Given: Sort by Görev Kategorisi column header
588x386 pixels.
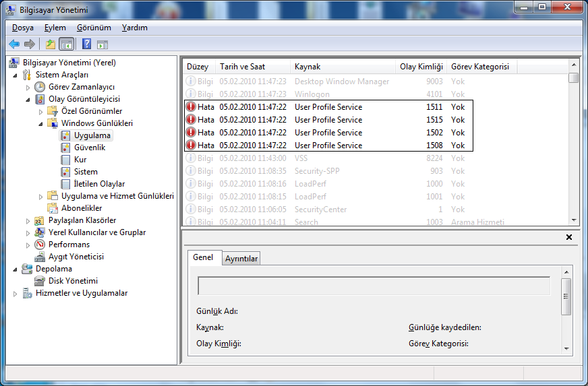Looking at the screenshot, I should 482,67.
